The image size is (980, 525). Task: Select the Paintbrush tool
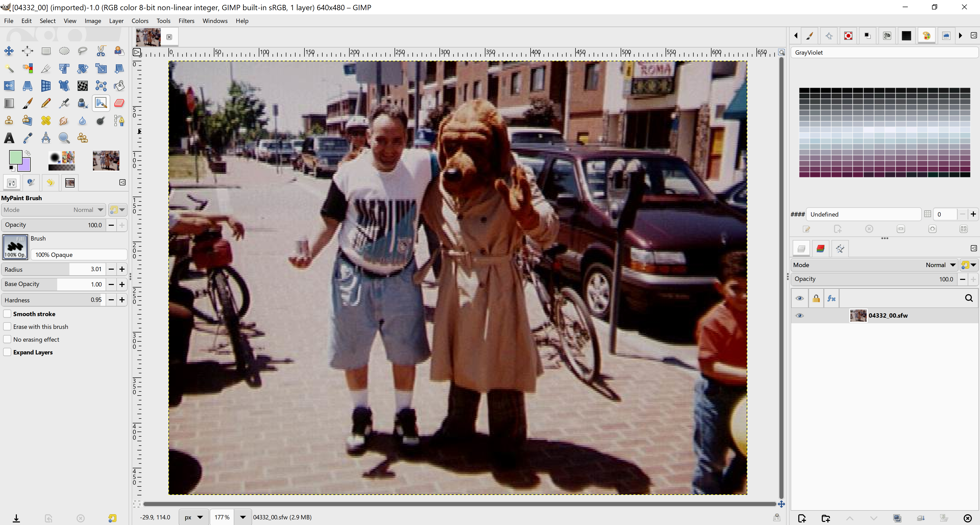click(27, 103)
